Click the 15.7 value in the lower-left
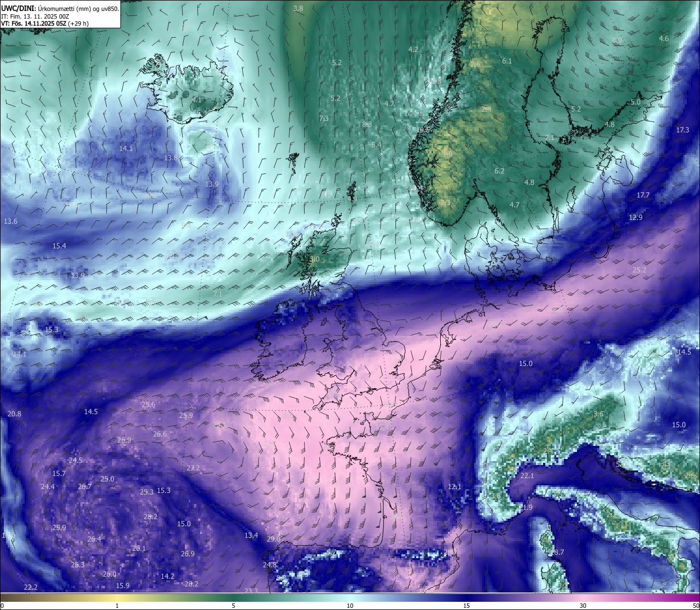700x610 pixels. click(x=59, y=474)
